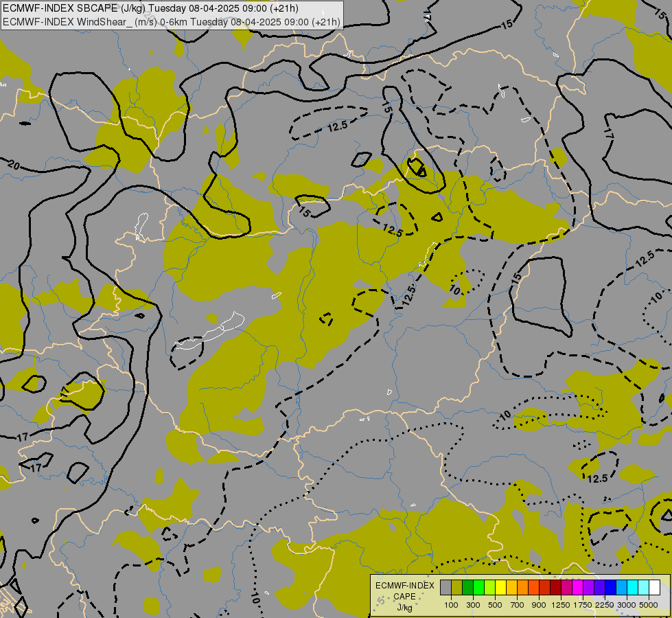Click the legend value label "500"

(495, 605)
